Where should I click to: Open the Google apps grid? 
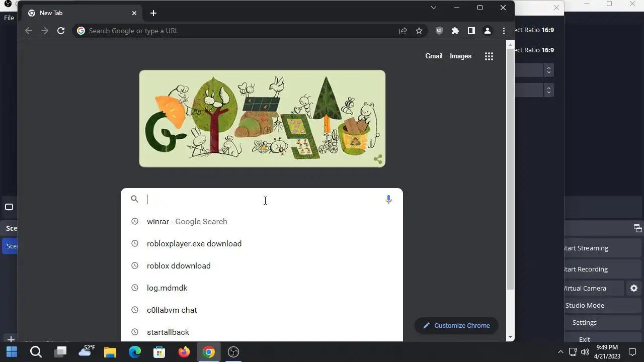pyautogui.click(x=489, y=56)
